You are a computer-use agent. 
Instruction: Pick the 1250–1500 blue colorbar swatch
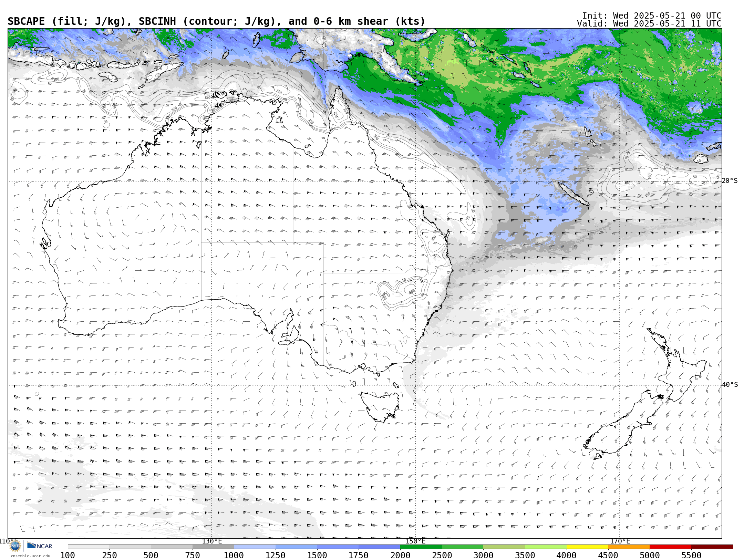coord(296,547)
